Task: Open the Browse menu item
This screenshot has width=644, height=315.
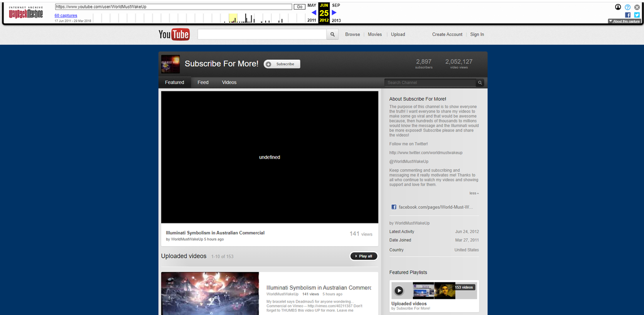Action: (353, 34)
